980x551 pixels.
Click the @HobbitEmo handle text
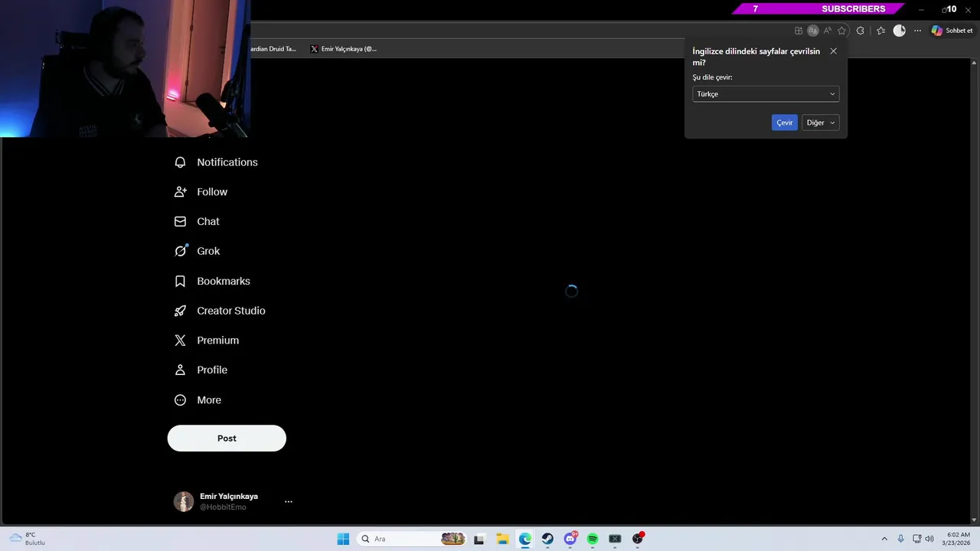pyautogui.click(x=223, y=507)
